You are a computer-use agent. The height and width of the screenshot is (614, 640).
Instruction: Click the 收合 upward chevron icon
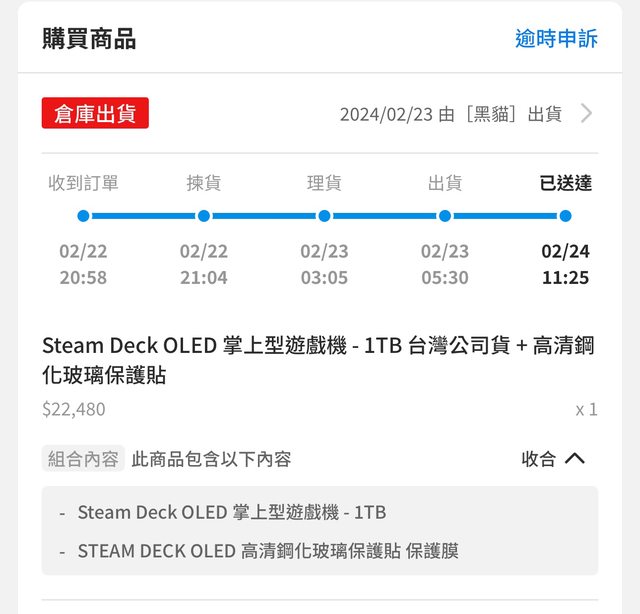tap(575, 459)
